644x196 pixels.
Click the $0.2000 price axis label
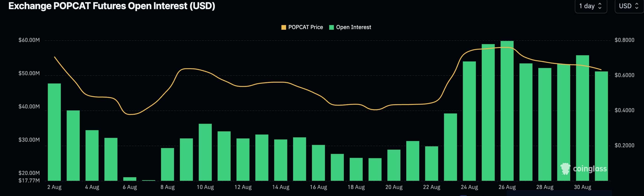click(x=625, y=145)
